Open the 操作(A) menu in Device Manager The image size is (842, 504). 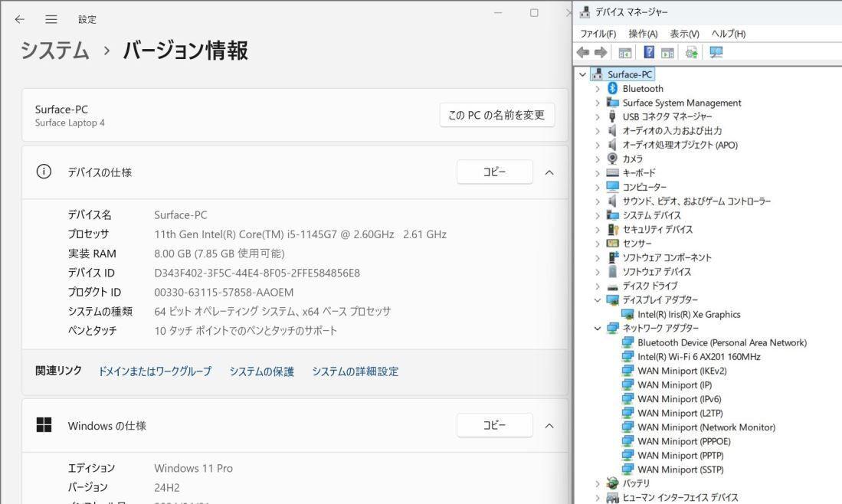click(x=643, y=33)
